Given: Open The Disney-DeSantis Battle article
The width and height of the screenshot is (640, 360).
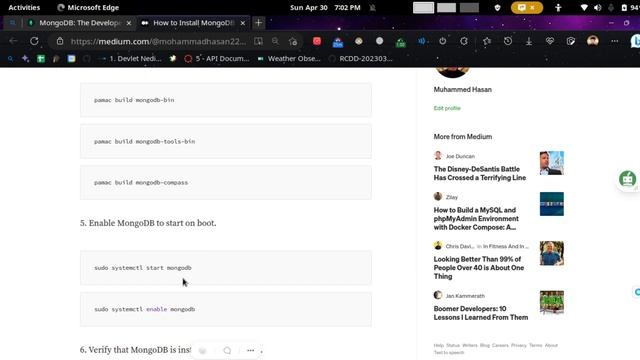Looking at the screenshot, I should coord(480,173).
